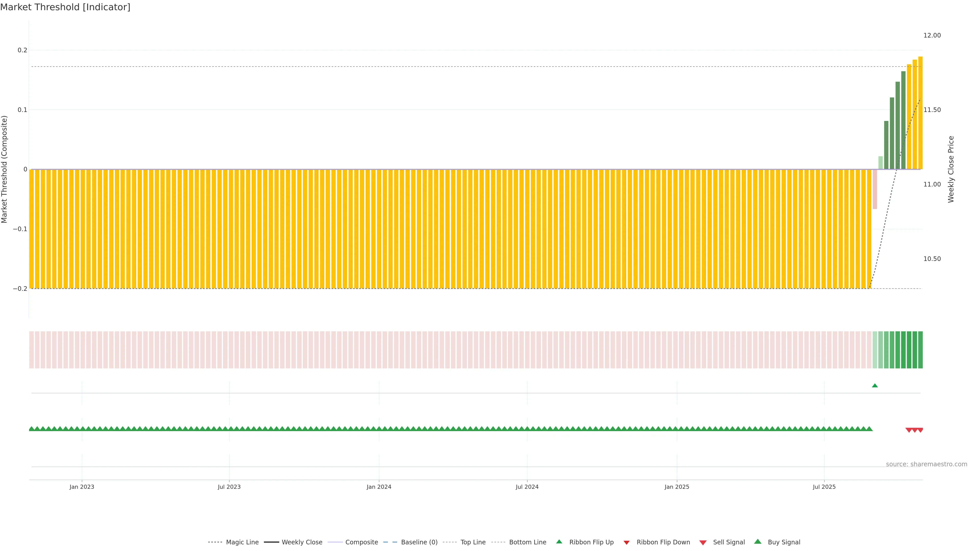Click the Jul 2025 x-axis label

point(824,487)
